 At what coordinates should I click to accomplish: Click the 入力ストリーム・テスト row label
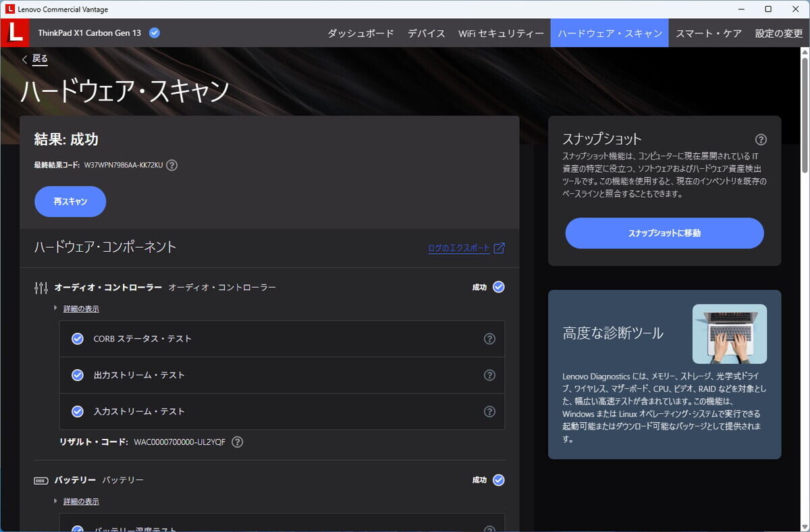139,412
